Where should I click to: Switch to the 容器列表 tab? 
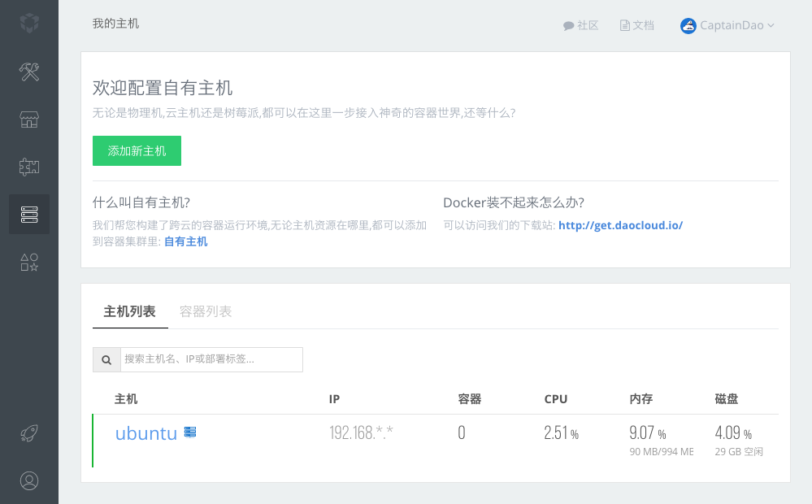[205, 311]
